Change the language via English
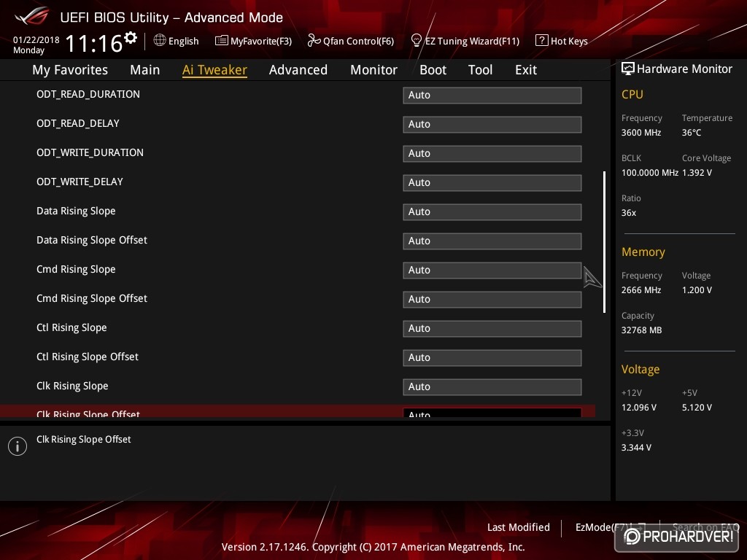The width and height of the screenshot is (747, 560). click(183, 42)
